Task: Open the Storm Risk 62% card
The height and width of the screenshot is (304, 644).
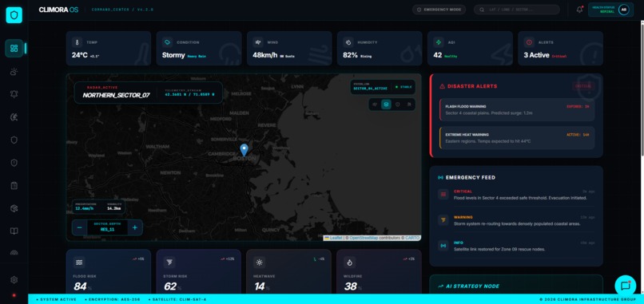Action: pyautogui.click(x=199, y=271)
